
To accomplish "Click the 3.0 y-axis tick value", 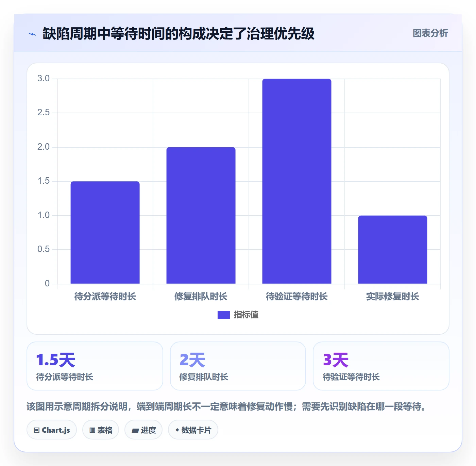I will tap(44, 79).
